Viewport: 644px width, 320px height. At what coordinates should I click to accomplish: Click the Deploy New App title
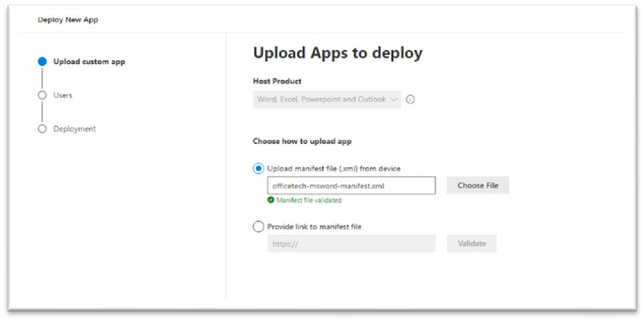(x=68, y=20)
